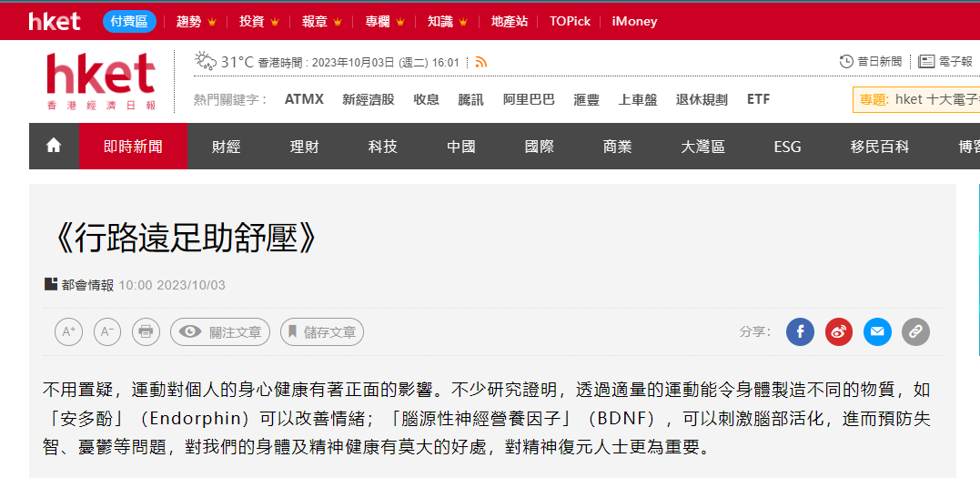Share article on Weibo
The image size is (980, 478).
tap(839, 332)
